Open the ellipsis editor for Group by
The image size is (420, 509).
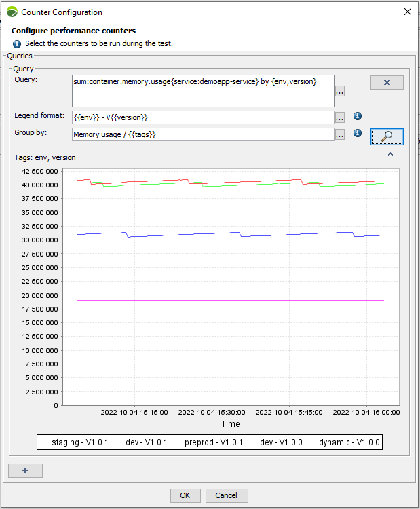click(x=340, y=134)
